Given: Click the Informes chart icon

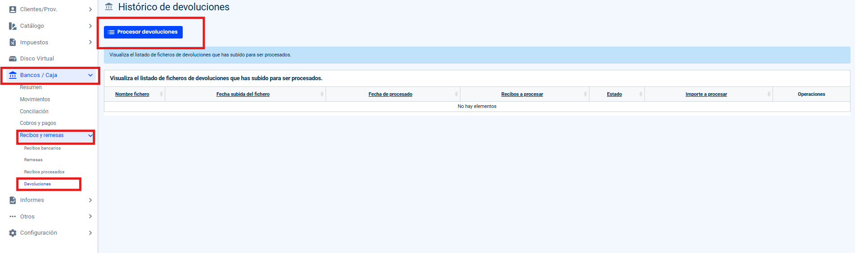Looking at the screenshot, I should tap(13, 200).
